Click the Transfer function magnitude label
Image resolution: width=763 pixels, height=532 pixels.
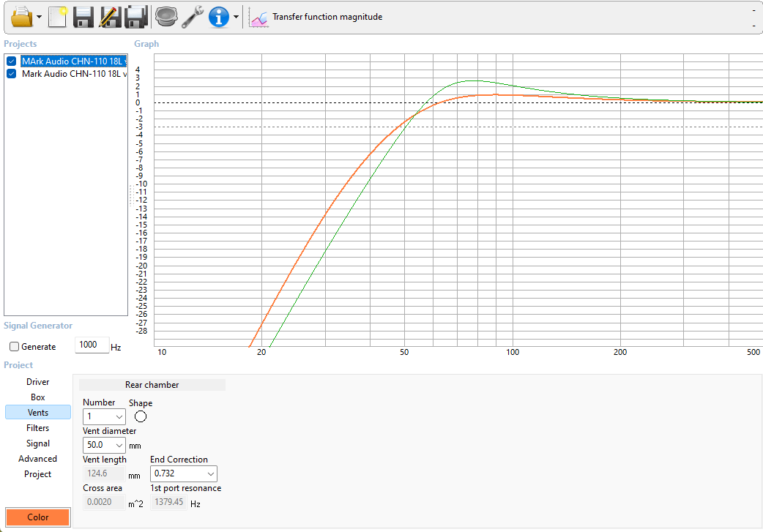[x=327, y=17]
